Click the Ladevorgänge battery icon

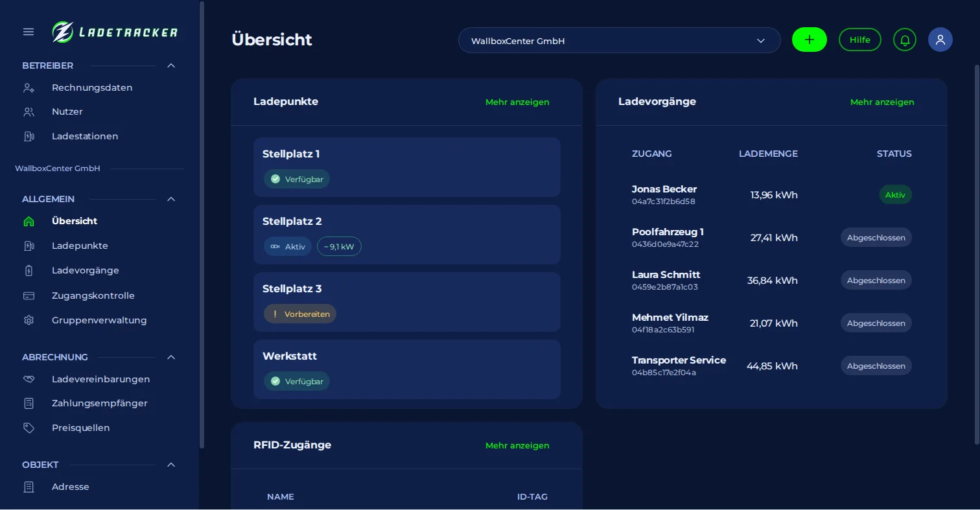pos(29,271)
